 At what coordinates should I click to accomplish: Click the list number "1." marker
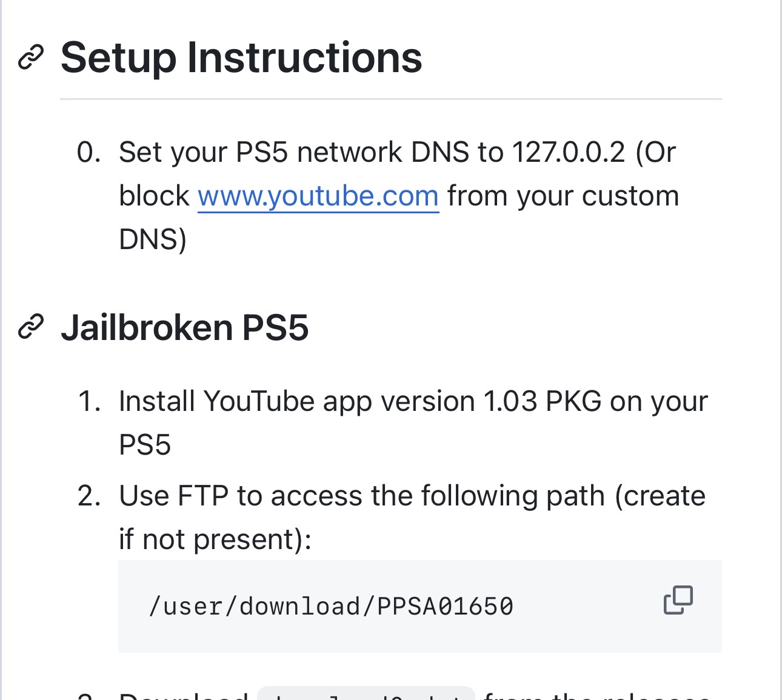click(x=89, y=401)
